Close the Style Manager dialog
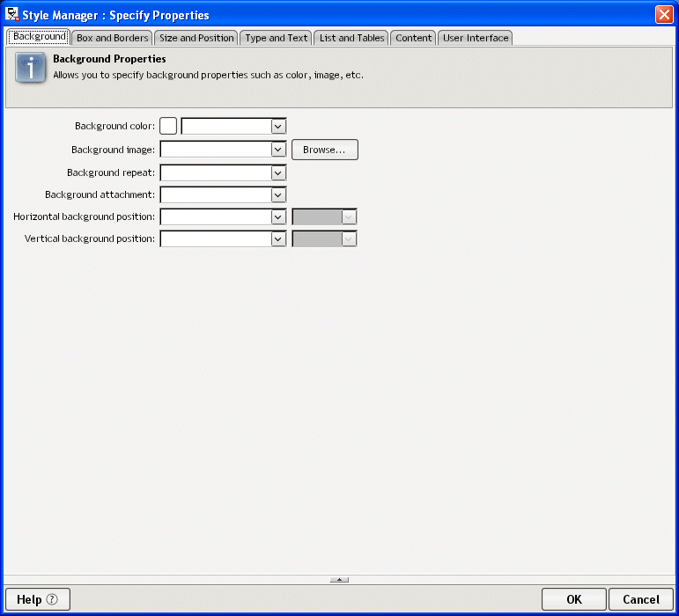The image size is (679, 616). [x=664, y=15]
